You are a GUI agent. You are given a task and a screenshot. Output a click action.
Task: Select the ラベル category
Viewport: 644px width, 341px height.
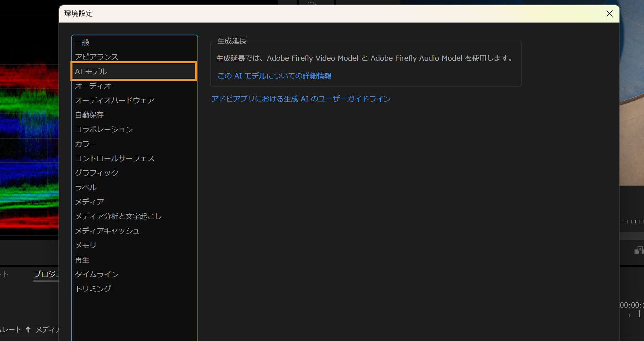[x=134, y=187]
